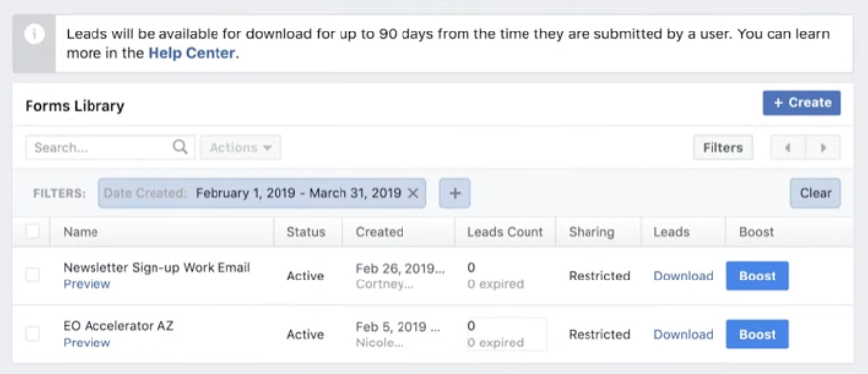Image resolution: width=868 pixels, height=374 pixels.
Task: Click the Create button
Action: [x=801, y=103]
